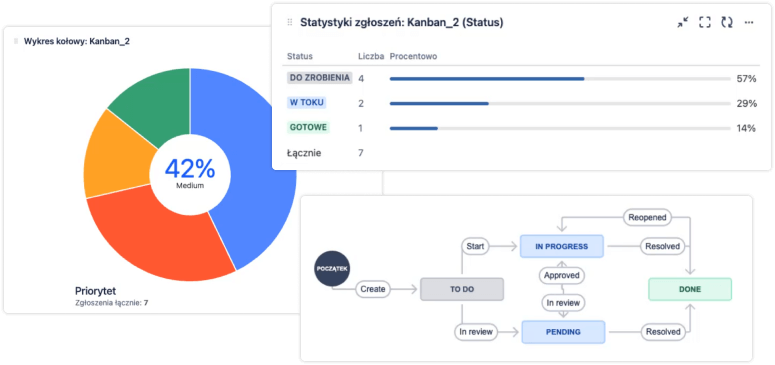Select the Create transition

point(373,289)
